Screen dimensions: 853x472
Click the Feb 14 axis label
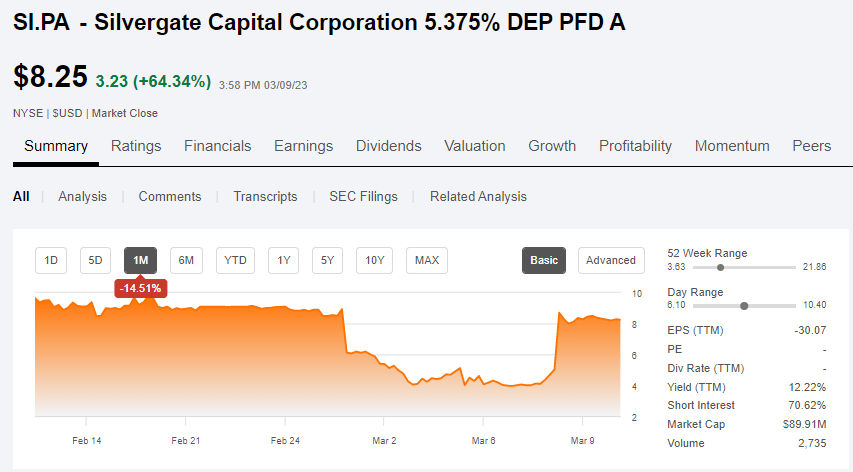point(86,440)
